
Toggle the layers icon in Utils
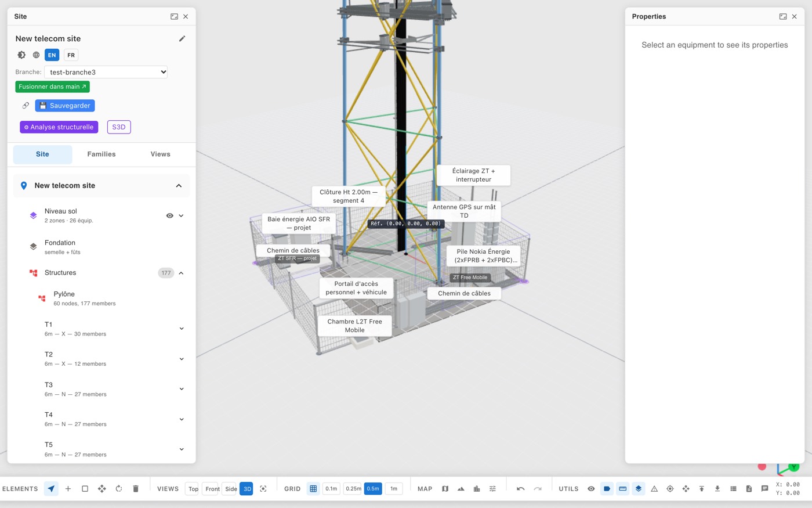click(639, 489)
